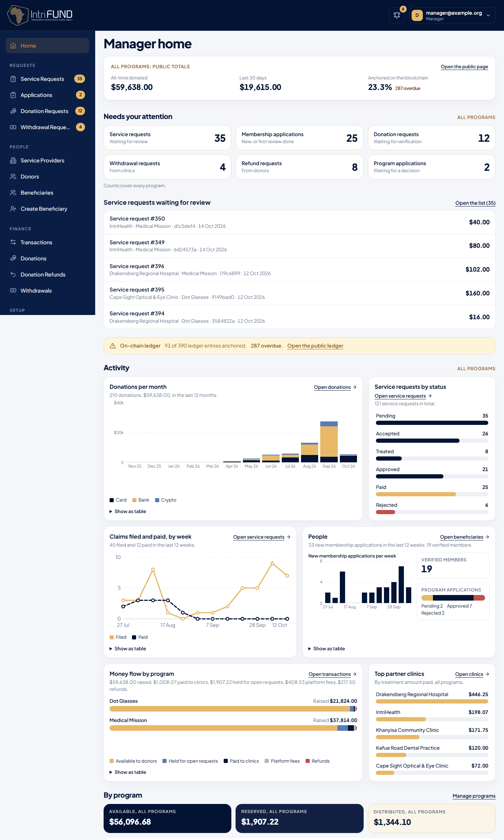Open the public ledger link
504x840 pixels.
(315, 346)
